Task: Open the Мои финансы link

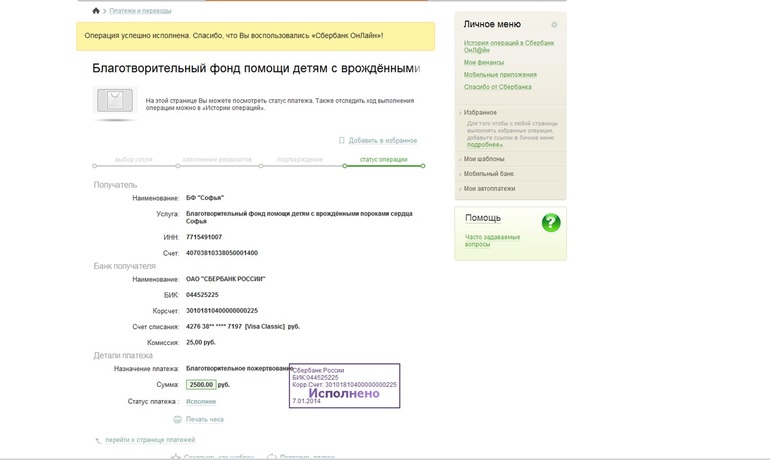Action: coord(484,62)
